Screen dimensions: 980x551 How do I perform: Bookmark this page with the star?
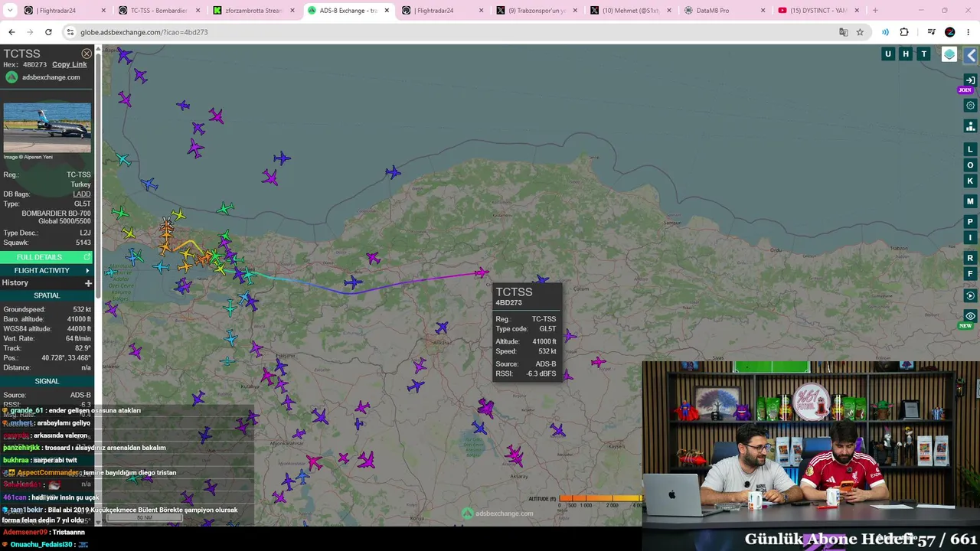[x=861, y=32]
